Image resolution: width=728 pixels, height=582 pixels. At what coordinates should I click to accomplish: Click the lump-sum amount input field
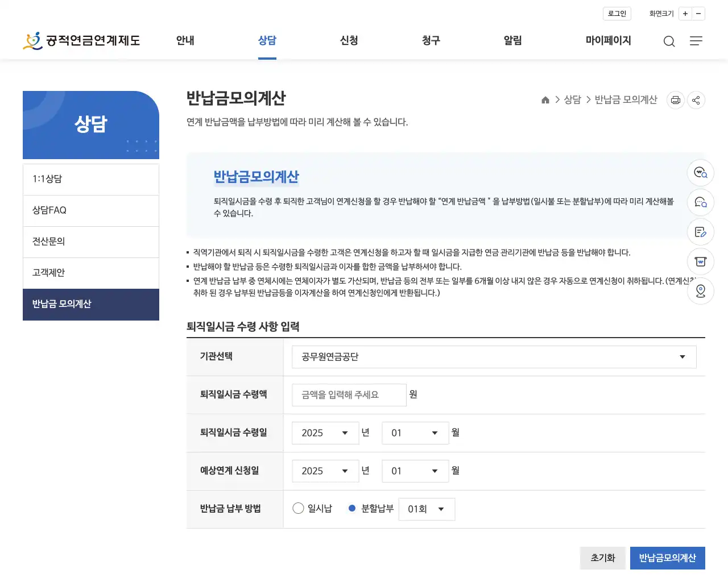349,394
